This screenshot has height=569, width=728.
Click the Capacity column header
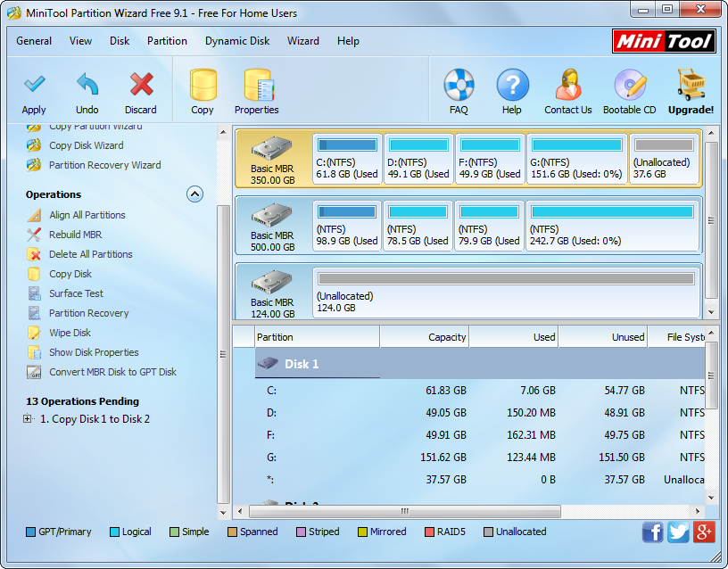click(425, 337)
